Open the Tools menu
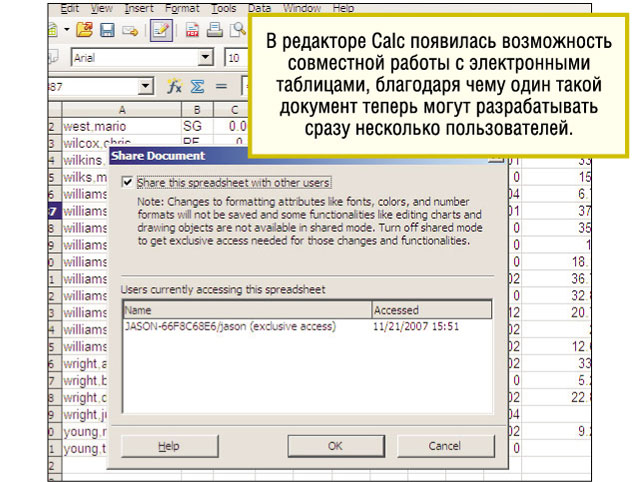Screen dimensions: 640x482 224,8
